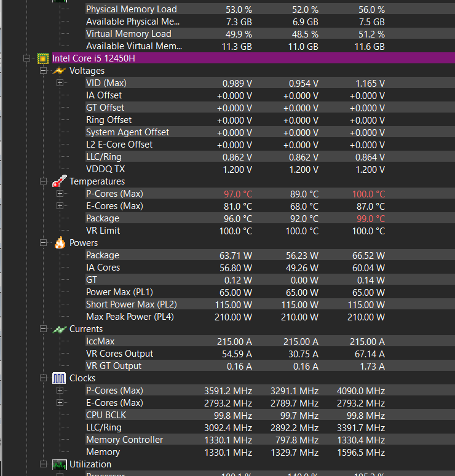This screenshot has width=455, height=476.
Task: Click the Voltages lightning bolt icon
Action: 59,71
